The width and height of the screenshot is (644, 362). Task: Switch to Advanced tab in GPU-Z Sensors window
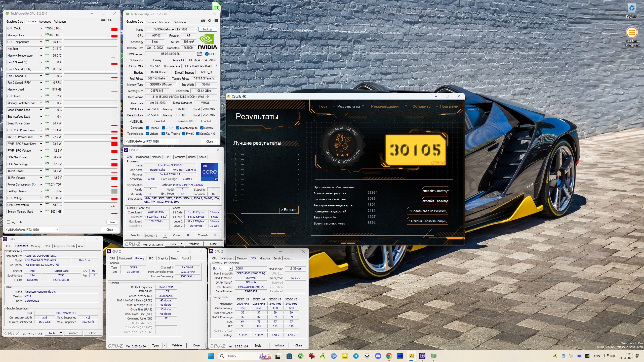click(x=45, y=22)
